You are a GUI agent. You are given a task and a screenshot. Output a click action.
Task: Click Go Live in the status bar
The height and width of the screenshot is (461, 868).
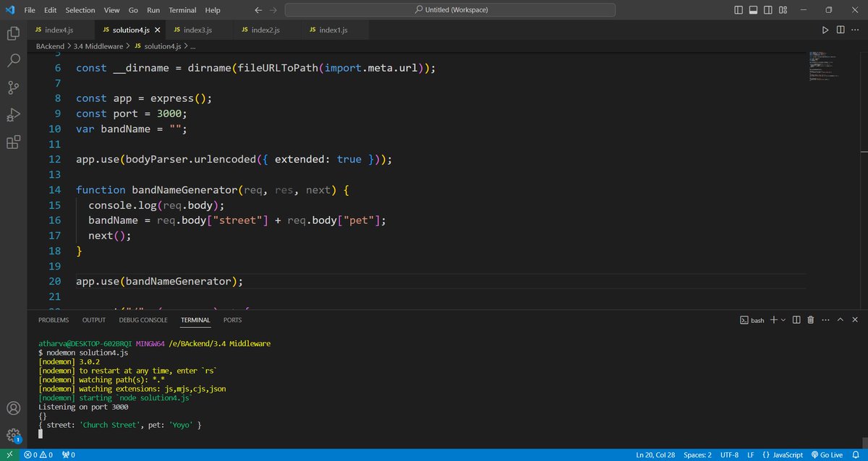[827, 454]
